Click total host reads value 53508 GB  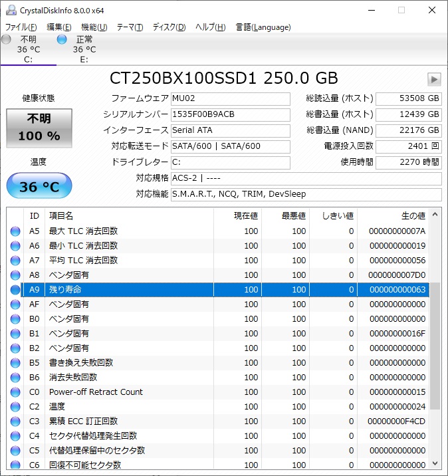409,99
